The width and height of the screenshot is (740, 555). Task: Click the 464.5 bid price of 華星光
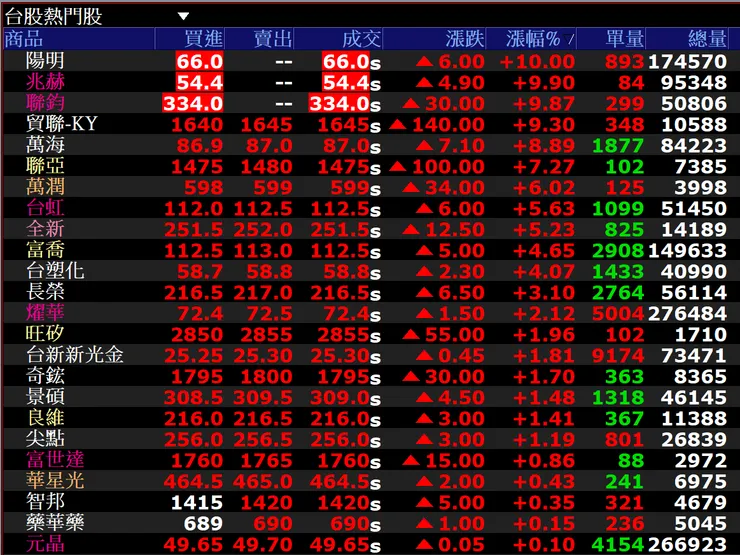(x=193, y=482)
